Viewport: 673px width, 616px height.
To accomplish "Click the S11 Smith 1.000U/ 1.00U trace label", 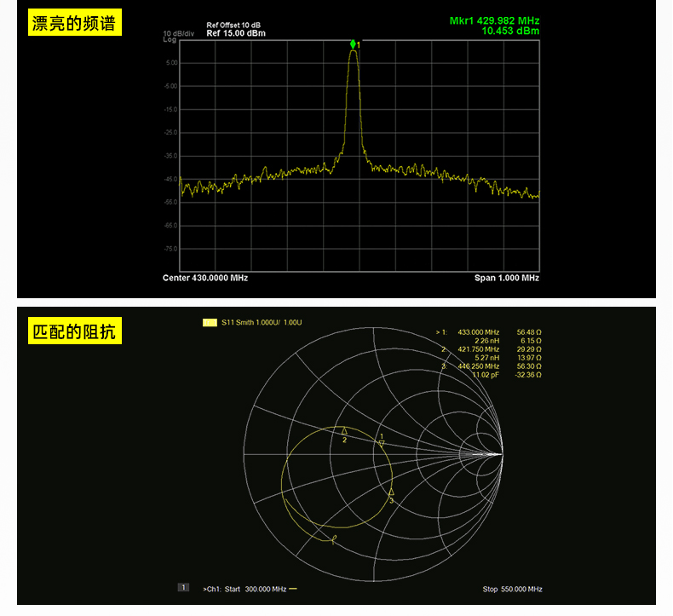I will 262,322.
